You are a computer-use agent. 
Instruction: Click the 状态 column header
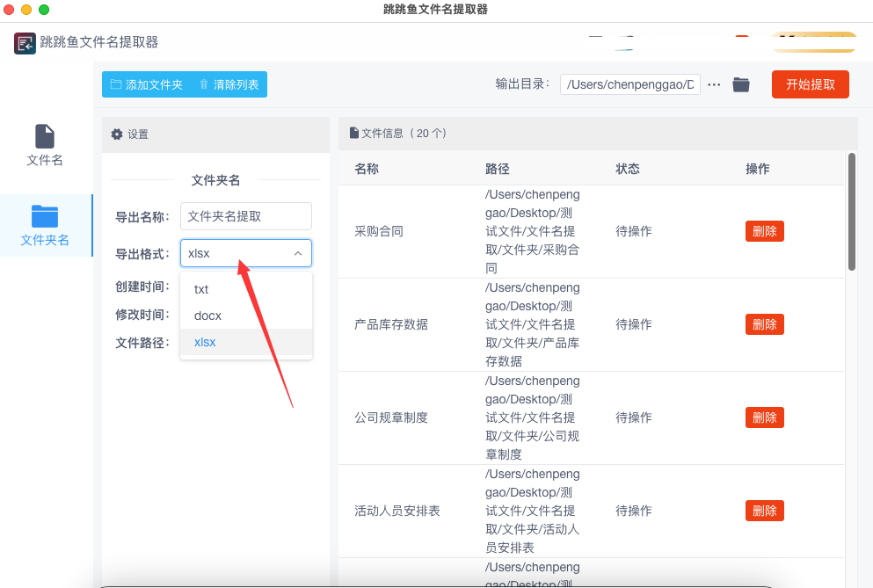coord(628,169)
